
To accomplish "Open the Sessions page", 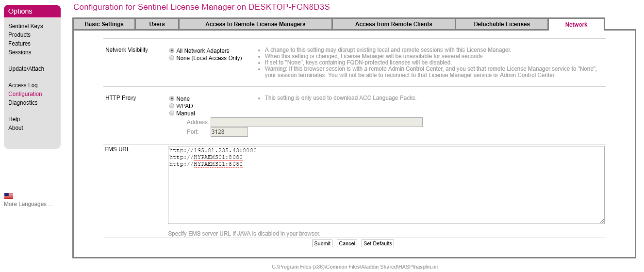I will 20,52.
